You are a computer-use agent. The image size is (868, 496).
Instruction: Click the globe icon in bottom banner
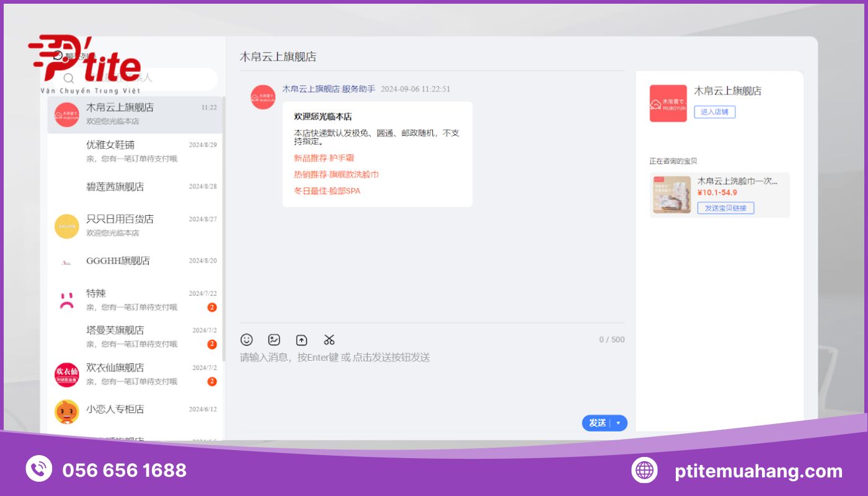[x=644, y=469]
